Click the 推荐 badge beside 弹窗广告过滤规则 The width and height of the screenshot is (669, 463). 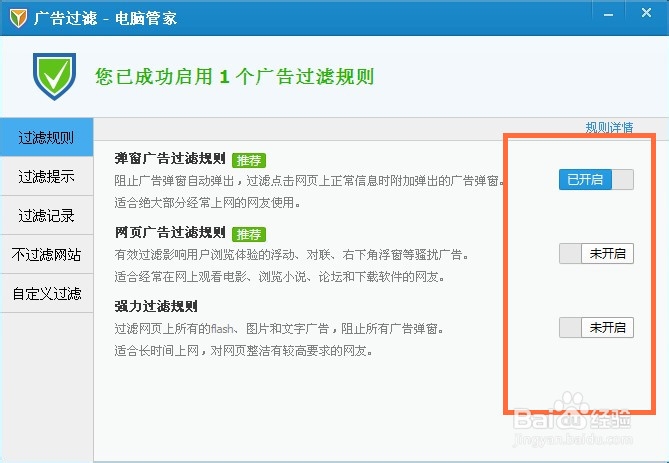click(249, 160)
